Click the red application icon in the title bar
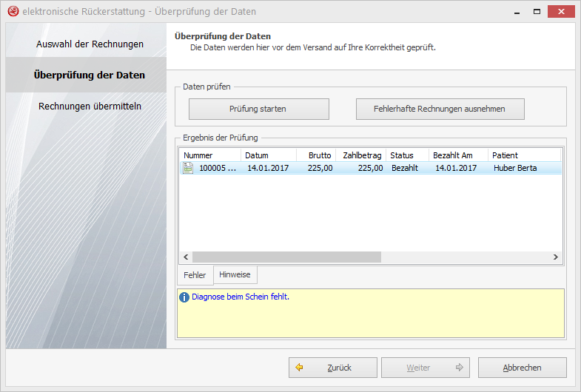Image resolution: width=581 pixels, height=392 pixels. click(13, 12)
